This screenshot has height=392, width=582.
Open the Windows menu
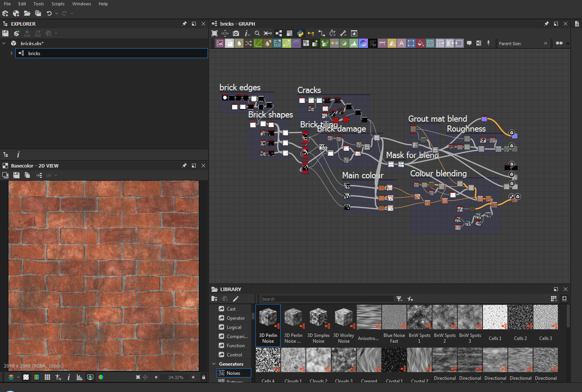click(81, 4)
